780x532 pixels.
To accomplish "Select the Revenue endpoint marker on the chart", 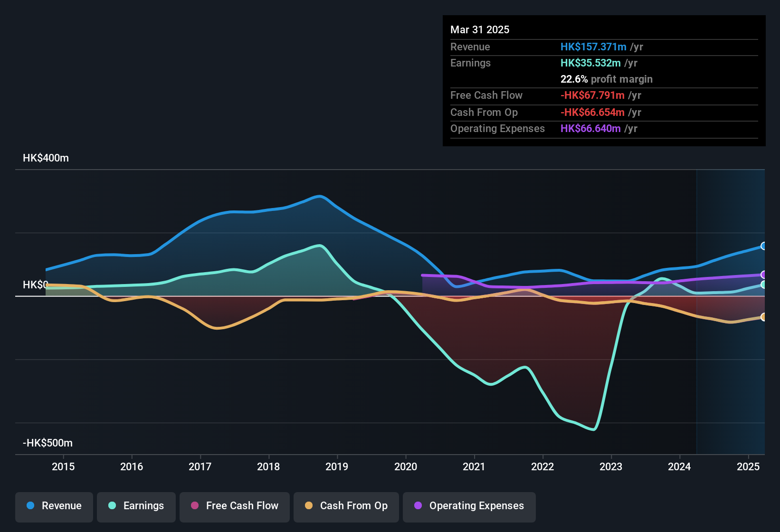I will (x=763, y=246).
